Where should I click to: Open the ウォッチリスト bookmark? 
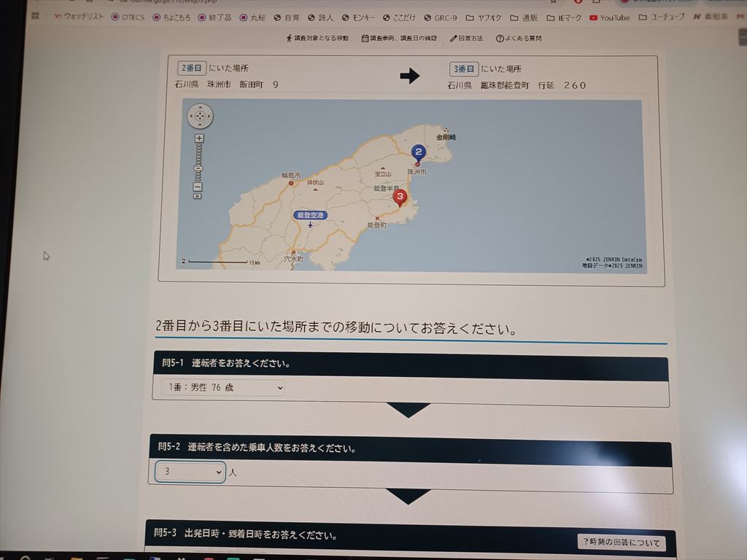pyautogui.click(x=79, y=17)
